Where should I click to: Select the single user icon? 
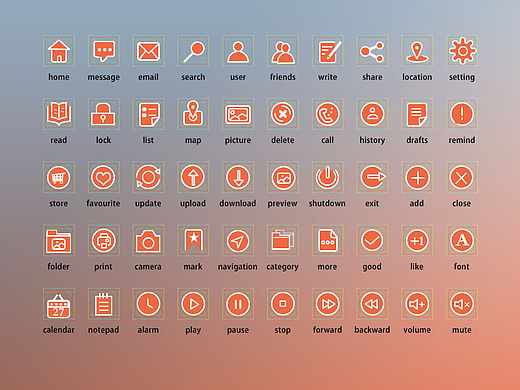click(238, 51)
